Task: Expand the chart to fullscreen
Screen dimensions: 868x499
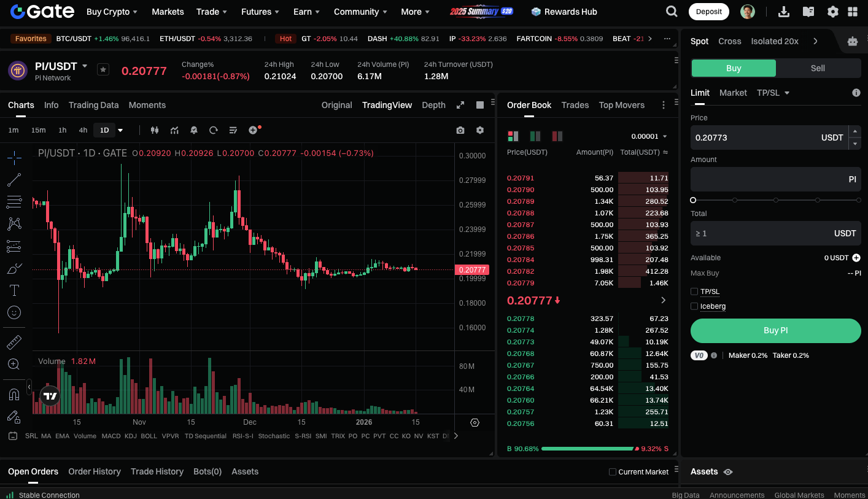Action: click(x=460, y=105)
